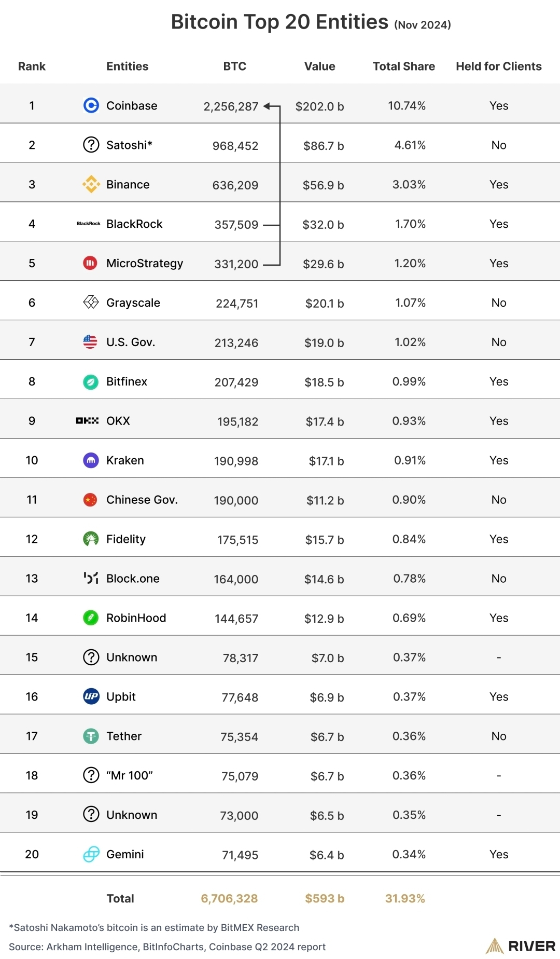
Task: Click the "Held for Clients" column header
Action: tap(498, 66)
